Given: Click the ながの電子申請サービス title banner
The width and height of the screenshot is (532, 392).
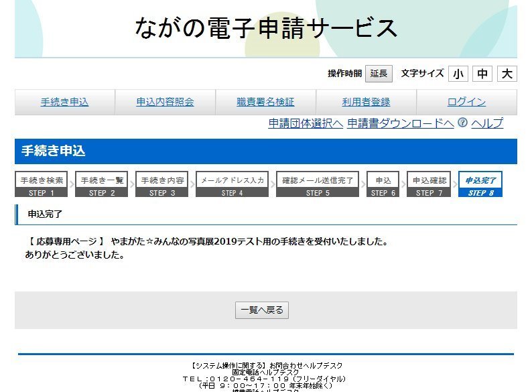Looking at the screenshot, I should pos(266,28).
